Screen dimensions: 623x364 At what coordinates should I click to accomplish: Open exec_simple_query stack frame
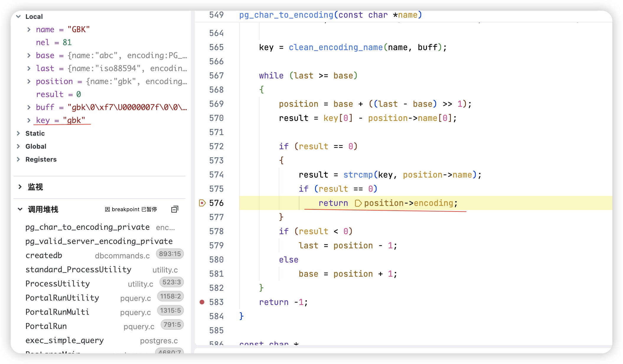click(x=64, y=340)
